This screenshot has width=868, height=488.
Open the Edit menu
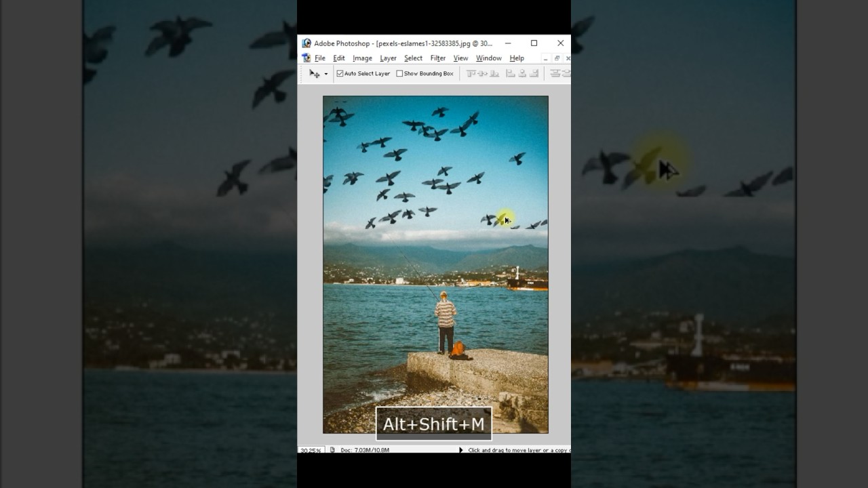tap(339, 58)
